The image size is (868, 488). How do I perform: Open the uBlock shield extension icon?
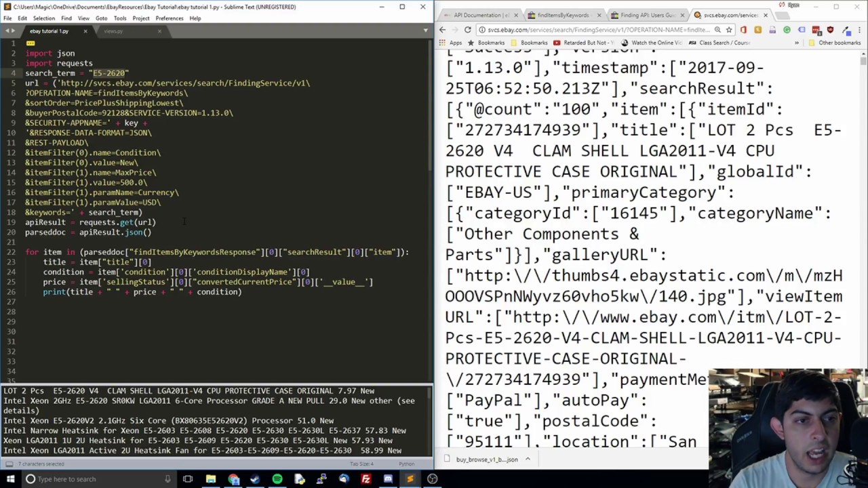pyautogui.click(x=830, y=30)
